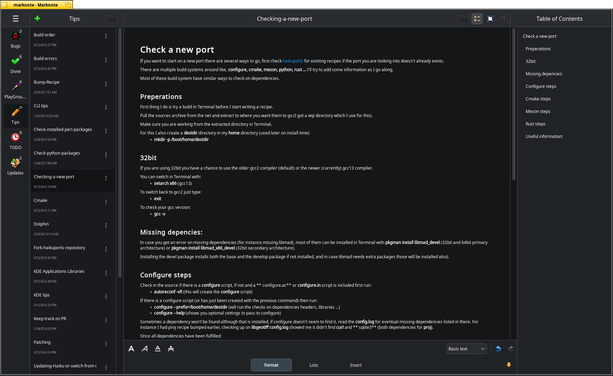
Task: Open the Bump-Recipe note
Action: coord(72,87)
